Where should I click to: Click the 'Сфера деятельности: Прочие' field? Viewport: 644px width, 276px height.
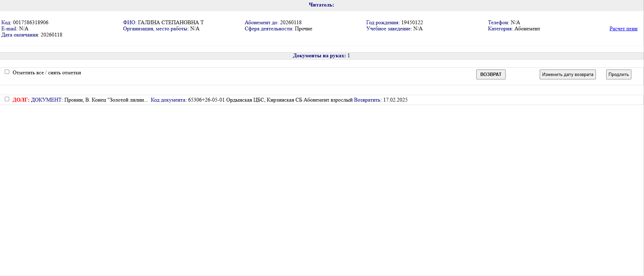(278, 29)
